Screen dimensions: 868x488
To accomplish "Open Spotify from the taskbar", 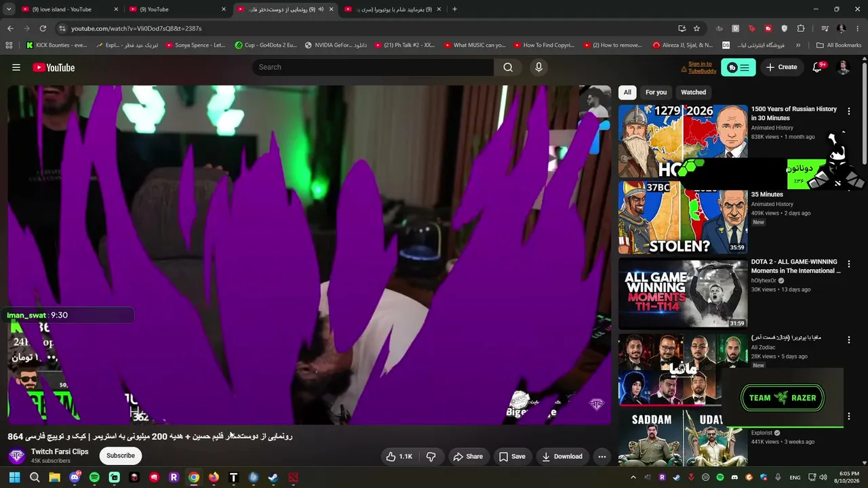I will coord(94,477).
